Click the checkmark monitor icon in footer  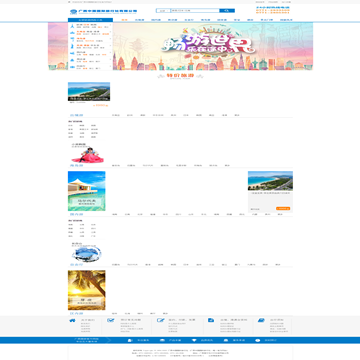(x=110, y=320)
